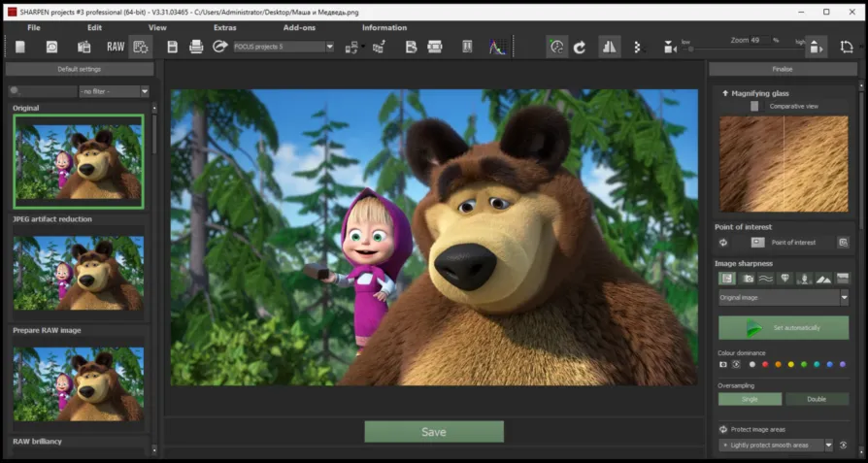Collapse the Magnifying glass section arrow
This screenshot has height=463, width=868.
[725, 93]
